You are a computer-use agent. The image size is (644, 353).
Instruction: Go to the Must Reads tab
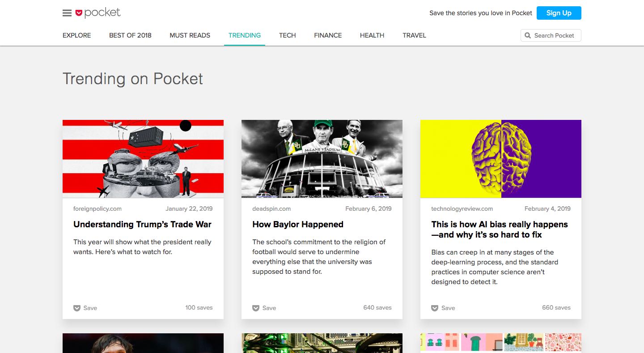190,35
